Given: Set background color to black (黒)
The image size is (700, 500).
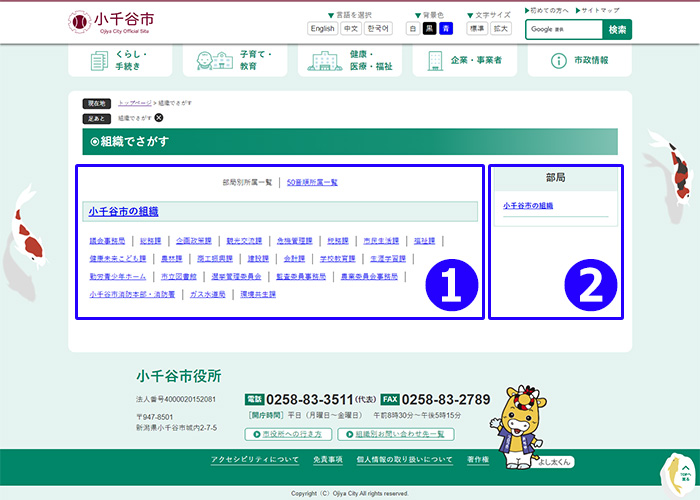Looking at the screenshot, I should (x=429, y=29).
